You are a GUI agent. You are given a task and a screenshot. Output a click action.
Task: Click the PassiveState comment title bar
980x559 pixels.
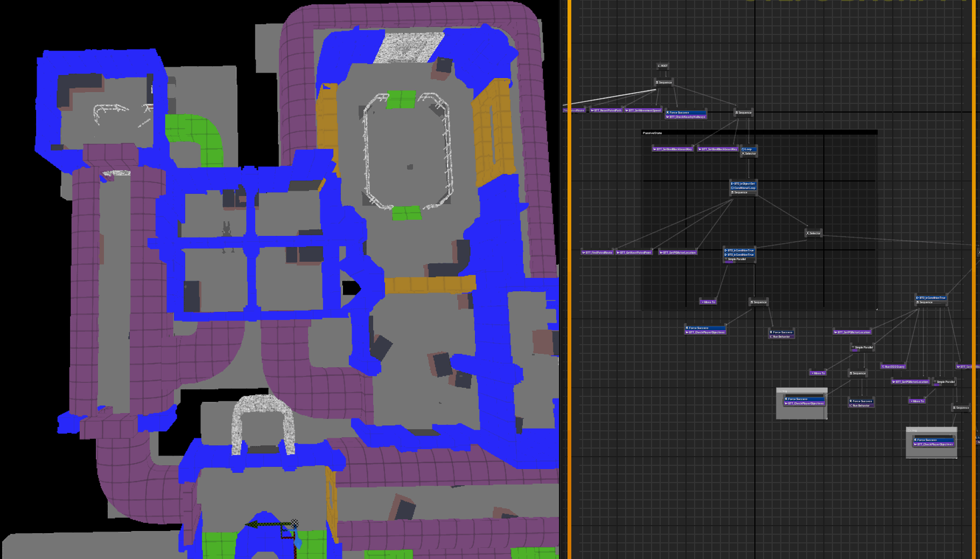(x=759, y=132)
